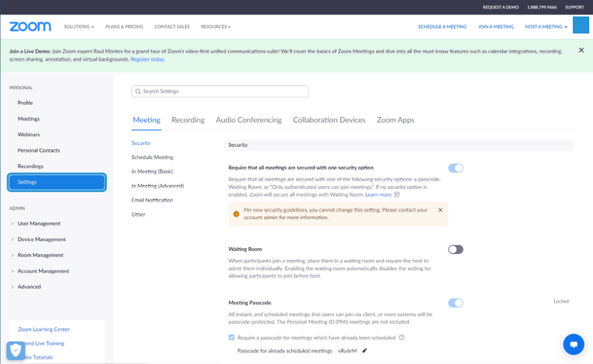593x364 pixels.
Task: Click into the Search Settings field
Action: 220,91
